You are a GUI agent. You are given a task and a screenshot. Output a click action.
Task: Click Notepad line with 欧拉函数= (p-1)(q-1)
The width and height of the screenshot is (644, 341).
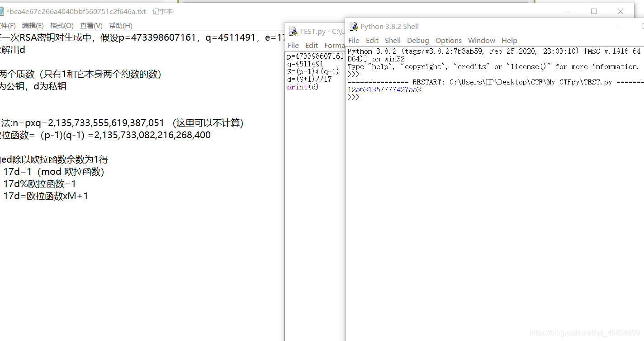click(x=105, y=135)
